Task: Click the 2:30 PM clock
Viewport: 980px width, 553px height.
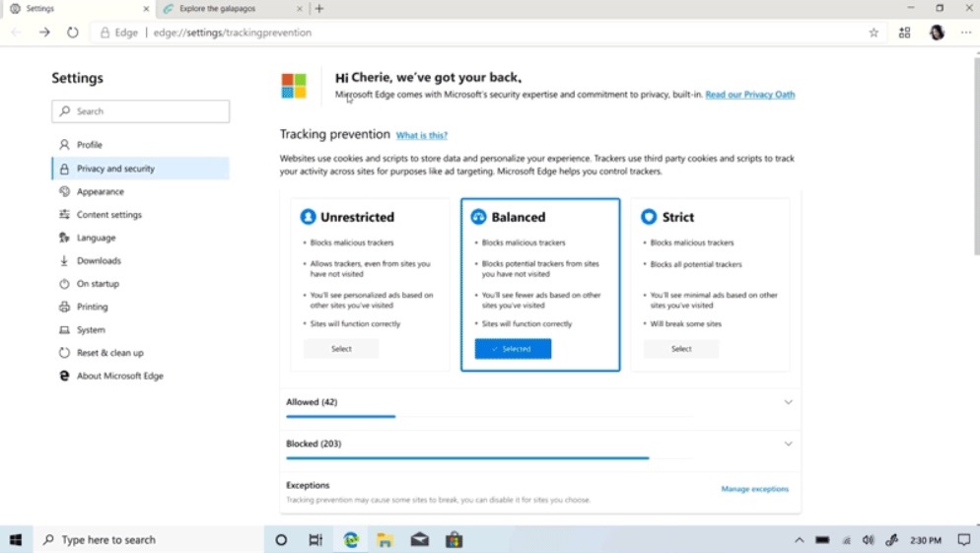Action: (x=926, y=540)
